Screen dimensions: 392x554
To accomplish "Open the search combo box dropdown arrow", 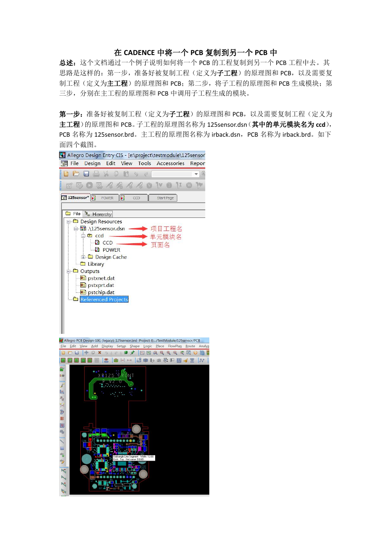I will click(196, 174).
